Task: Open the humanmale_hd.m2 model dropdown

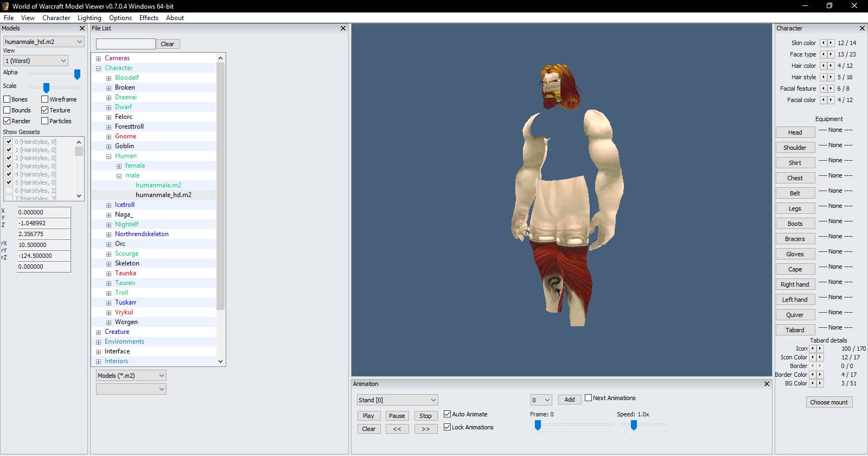Action: click(44, 42)
